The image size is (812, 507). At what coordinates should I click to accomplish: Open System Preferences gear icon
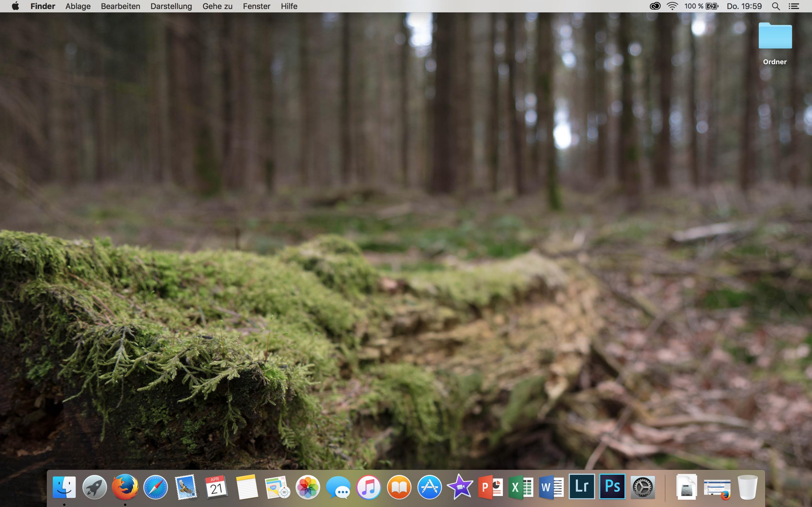click(x=642, y=487)
